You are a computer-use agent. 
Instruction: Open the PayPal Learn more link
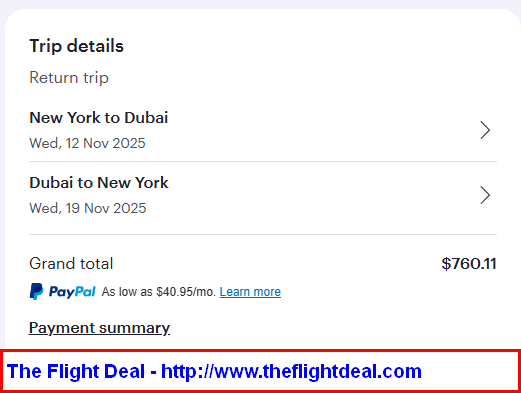(250, 292)
